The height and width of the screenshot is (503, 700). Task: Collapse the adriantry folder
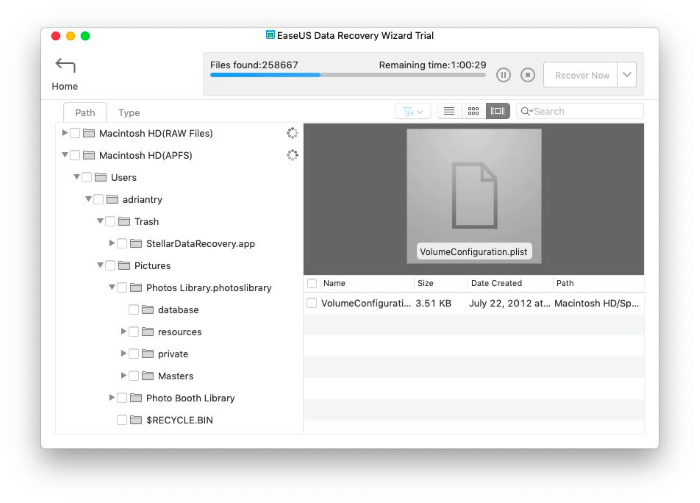(88, 199)
